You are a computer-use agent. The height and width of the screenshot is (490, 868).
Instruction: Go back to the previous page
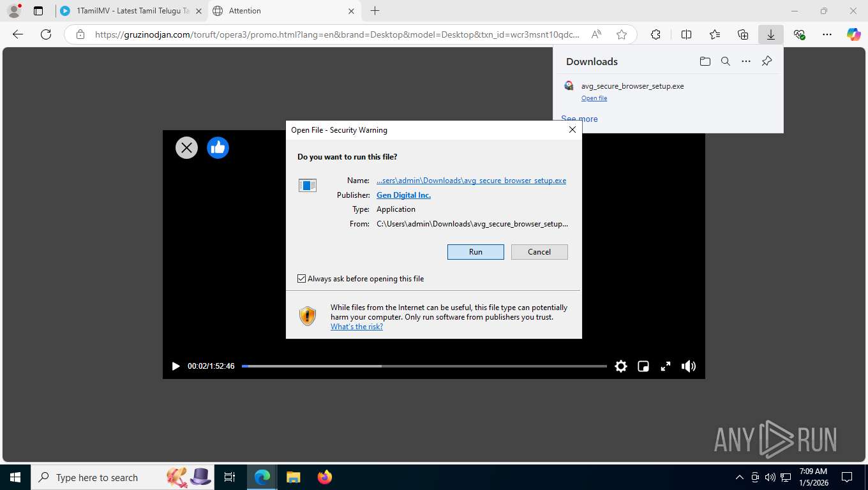(18, 34)
